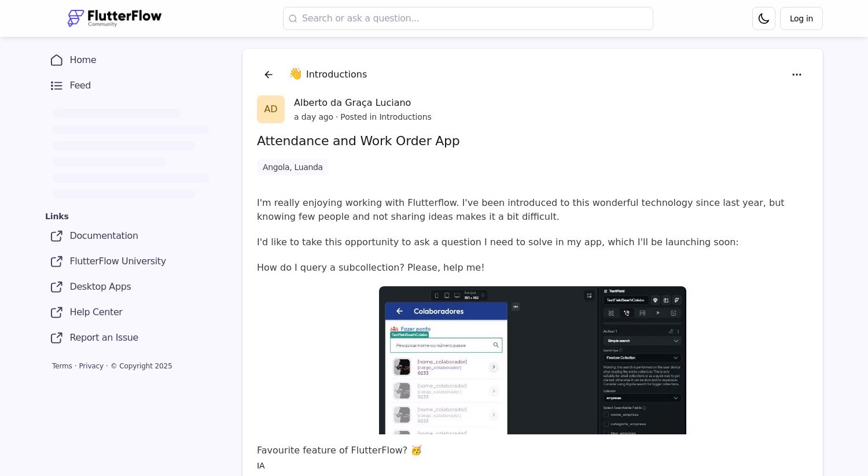Viewport: 868px width, 476px height.
Task: Check the nome_empresa searchable field checkbox
Action: coord(606,415)
